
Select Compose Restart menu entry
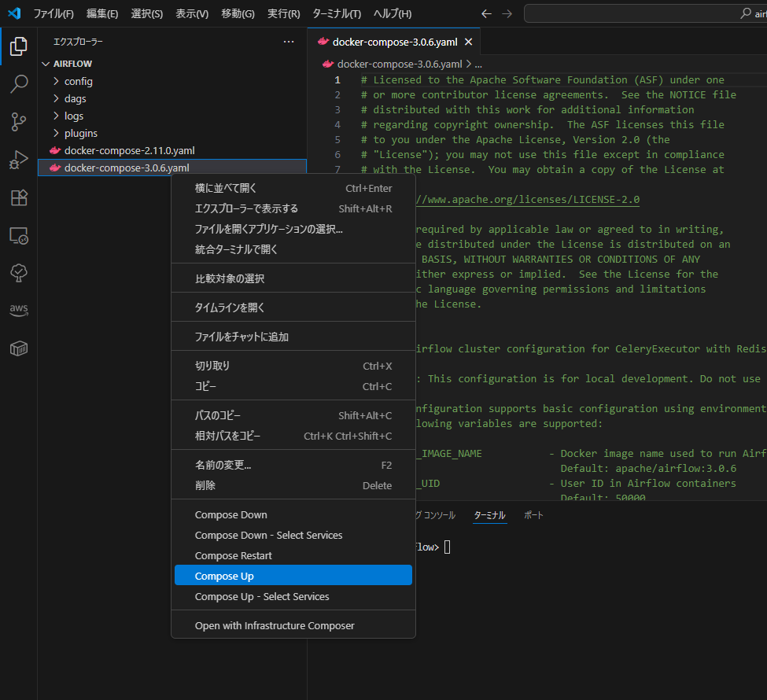click(293, 556)
